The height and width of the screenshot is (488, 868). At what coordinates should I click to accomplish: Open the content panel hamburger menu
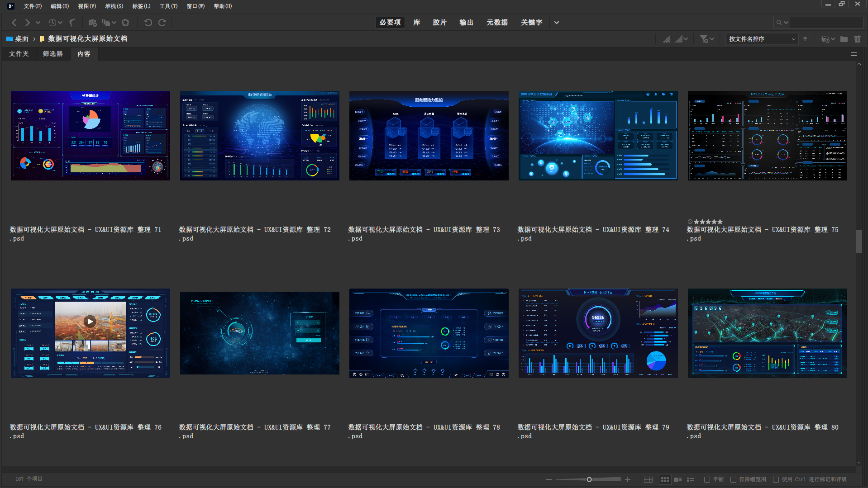[x=854, y=54]
